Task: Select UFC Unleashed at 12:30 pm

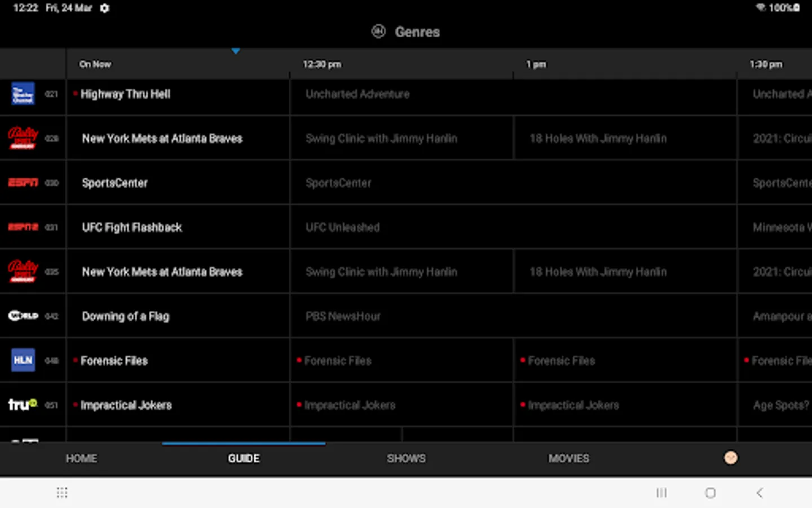Action: 514,227
